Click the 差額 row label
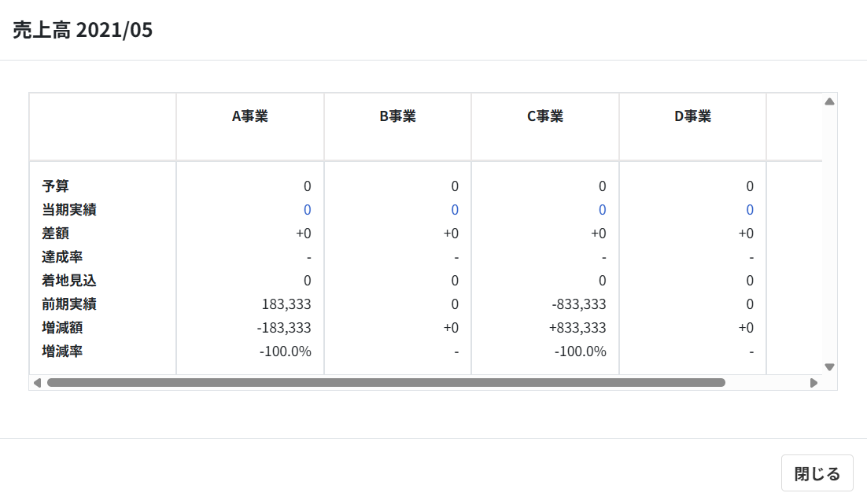The width and height of the screenshot is (867, 504). (55, 234)
